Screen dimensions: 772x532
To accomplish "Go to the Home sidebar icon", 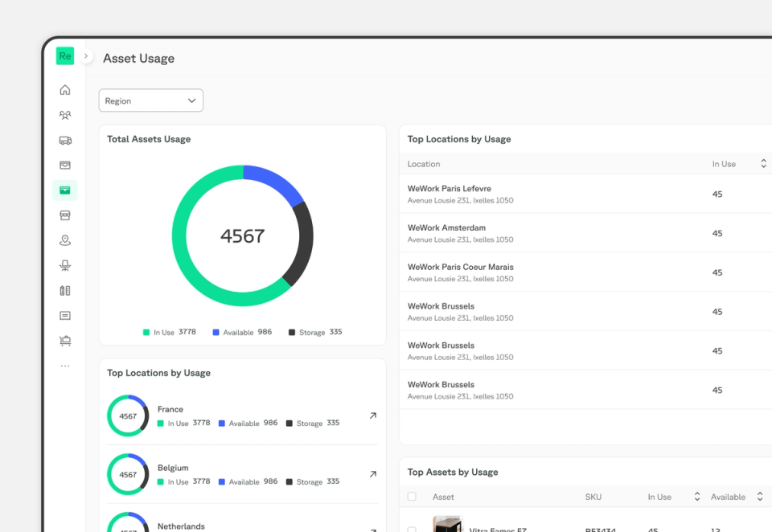I will [x=65, y=89].
